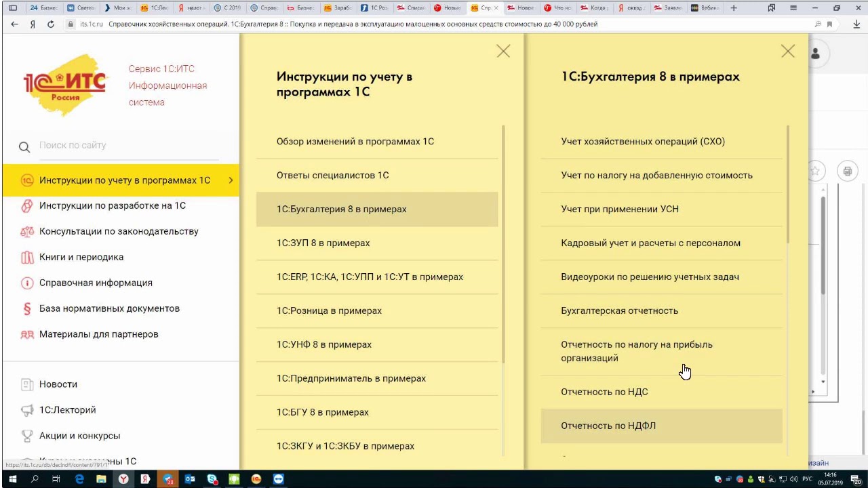Open Ответы специалистов 1С
The image size is (868, 488).
click(377, 176)
